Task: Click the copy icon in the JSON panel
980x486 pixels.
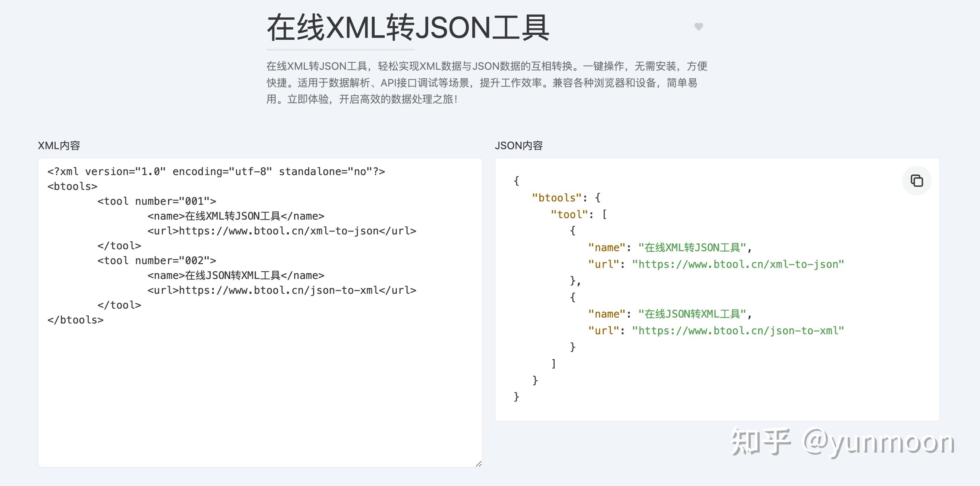Action: pos(917,181)
